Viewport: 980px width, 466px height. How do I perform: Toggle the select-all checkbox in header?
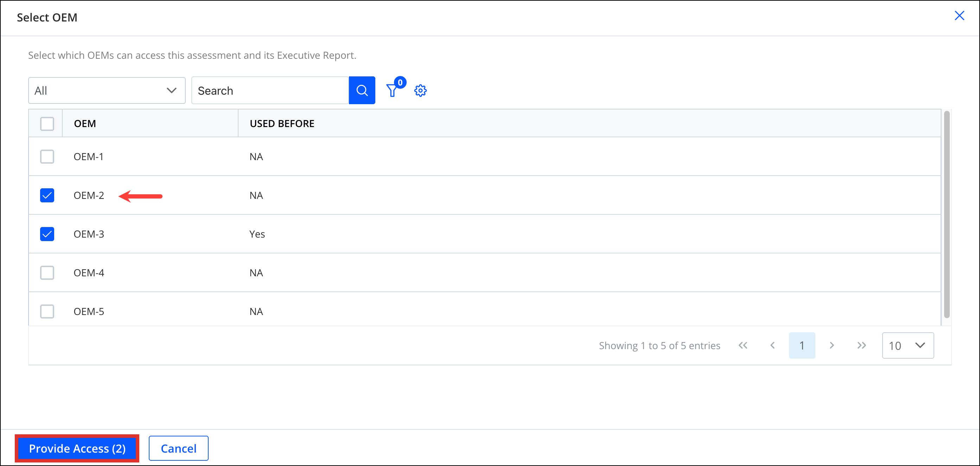[x=47, y=124]
